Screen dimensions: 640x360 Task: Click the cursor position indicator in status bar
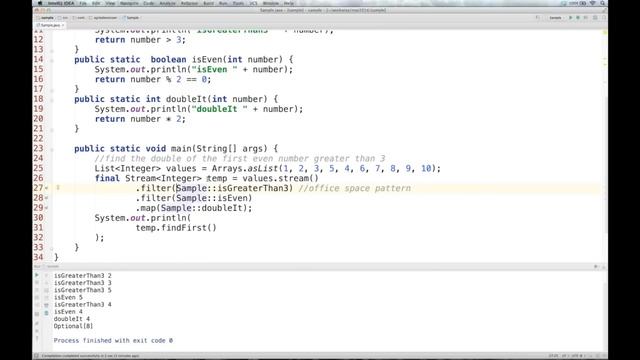(x=553, y=356)
